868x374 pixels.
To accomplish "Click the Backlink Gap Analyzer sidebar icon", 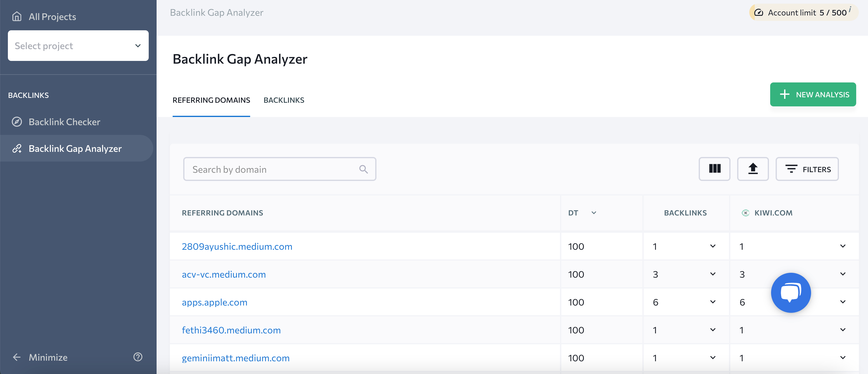I will (16, 148).
